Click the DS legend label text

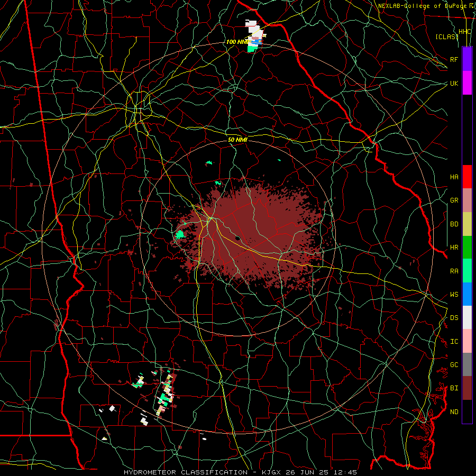(x=454, y=318)
